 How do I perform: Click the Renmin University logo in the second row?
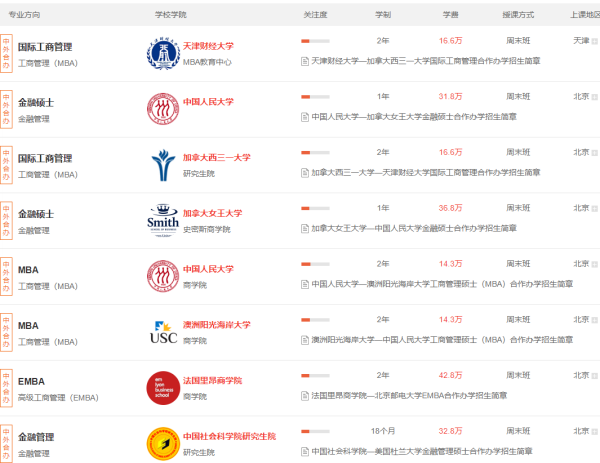160,108
